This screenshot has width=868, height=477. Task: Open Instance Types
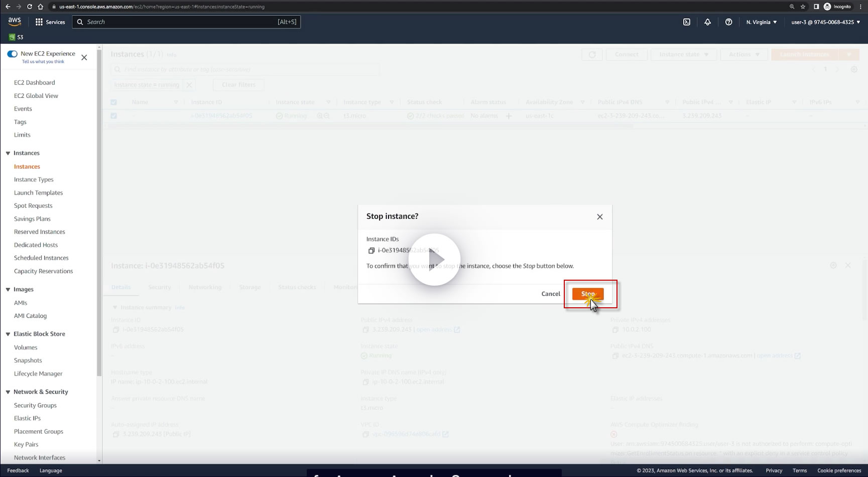[x=34, y=179]
